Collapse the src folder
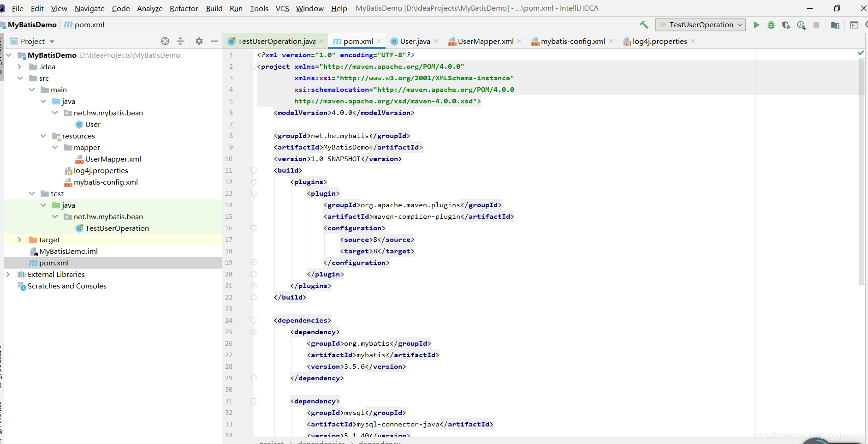Viewport: 868px width, 444px height. (x=20, y=78)
